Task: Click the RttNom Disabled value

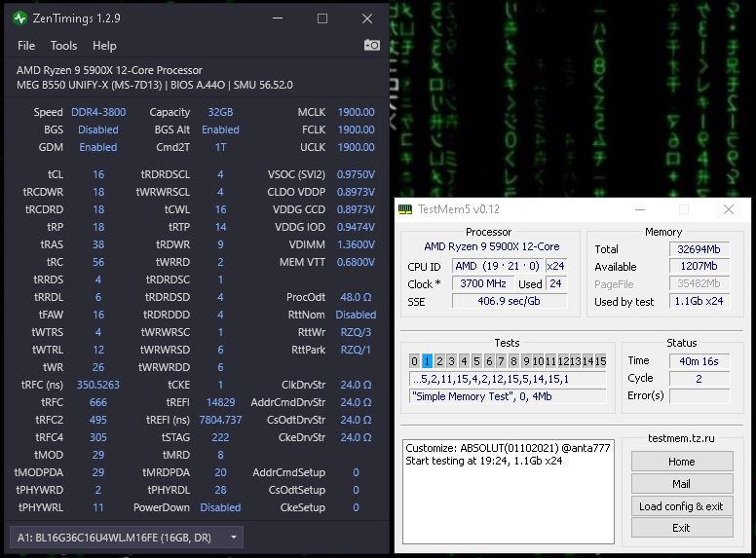Action: (356, 315)
